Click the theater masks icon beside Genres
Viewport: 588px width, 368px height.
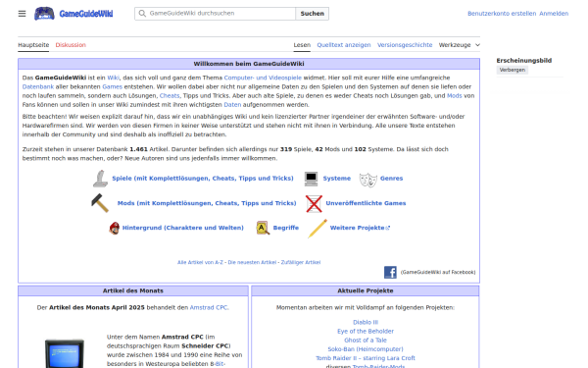tap(367, 180)
